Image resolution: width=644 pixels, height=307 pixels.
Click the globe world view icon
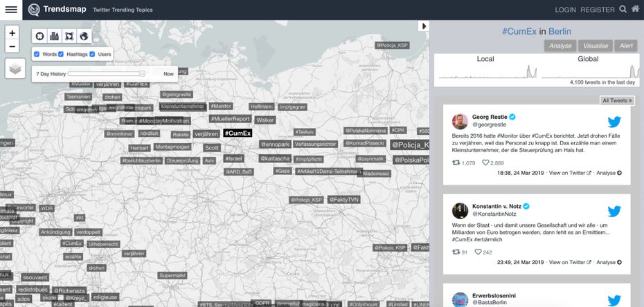(x=84, y=36)
